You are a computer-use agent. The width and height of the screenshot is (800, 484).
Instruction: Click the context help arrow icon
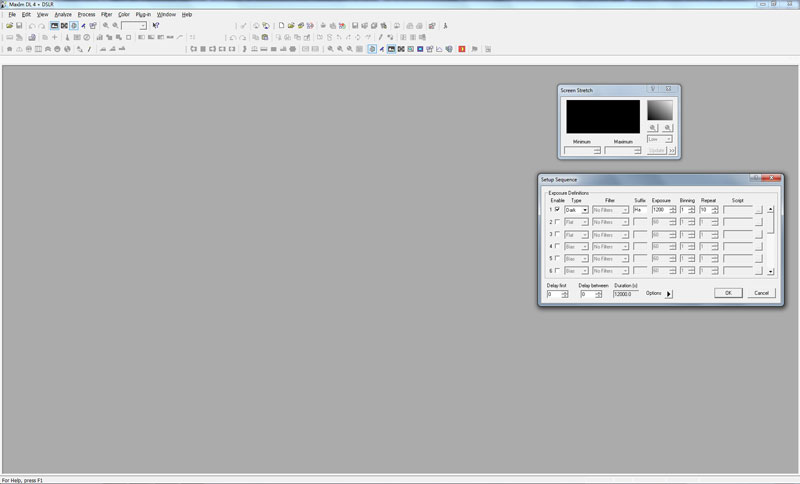tap(156, 25)
